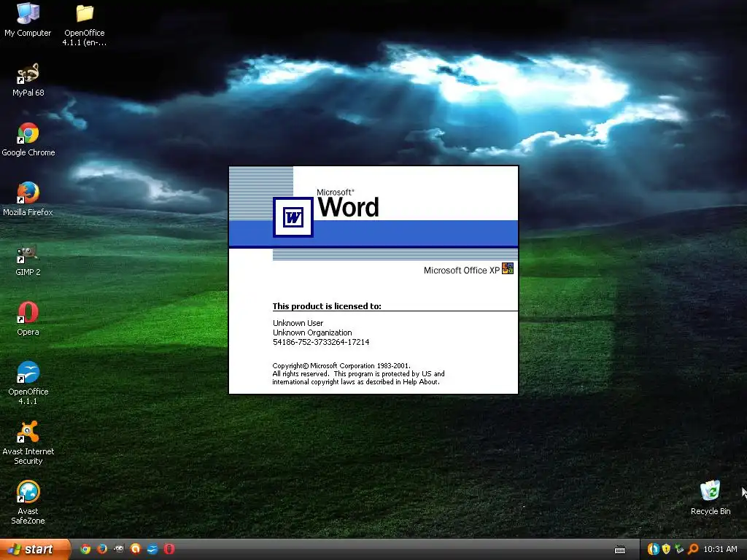Select the Recycle Bin icon
This screenshot has width=747, height=560.
click(711, 497)
